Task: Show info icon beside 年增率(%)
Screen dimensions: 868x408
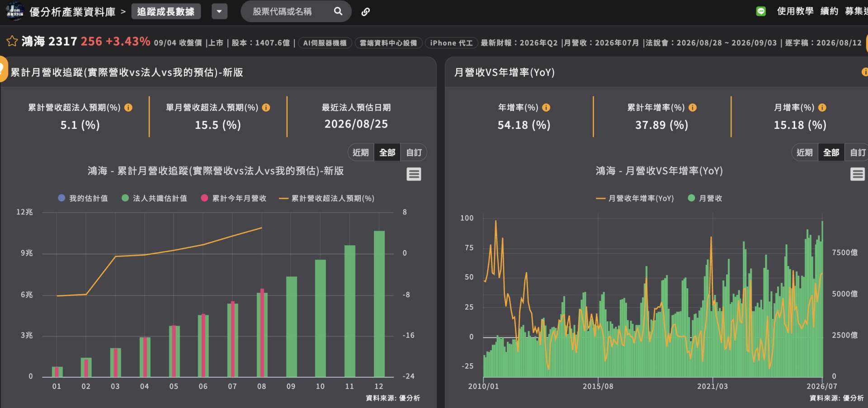Action: pyautogui.click(x=546, y=108)
